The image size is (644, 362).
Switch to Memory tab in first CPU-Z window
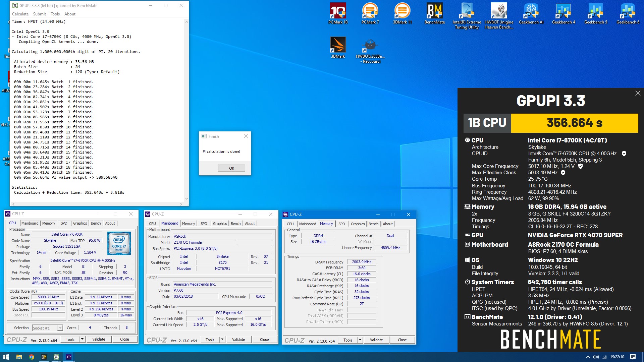[x=49, y=223]
